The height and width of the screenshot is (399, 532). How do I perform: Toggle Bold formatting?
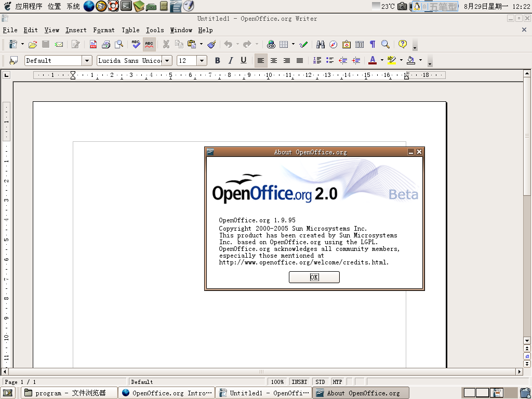[218, 60]
